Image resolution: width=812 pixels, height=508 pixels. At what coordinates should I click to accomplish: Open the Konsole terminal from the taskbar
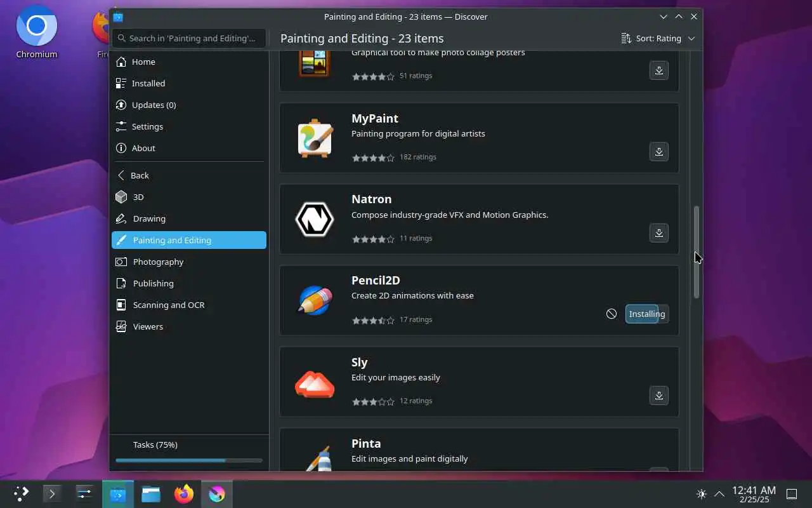tap(52, 493)
